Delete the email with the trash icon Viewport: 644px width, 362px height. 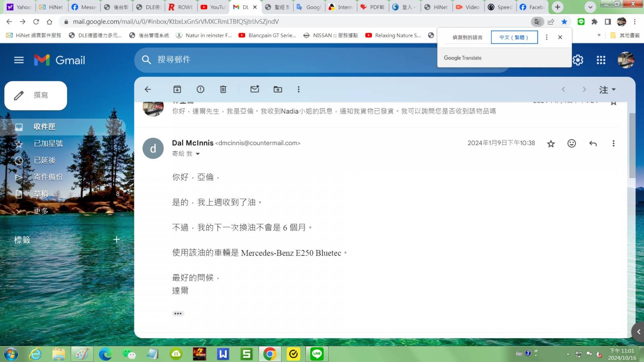[223, 89]
